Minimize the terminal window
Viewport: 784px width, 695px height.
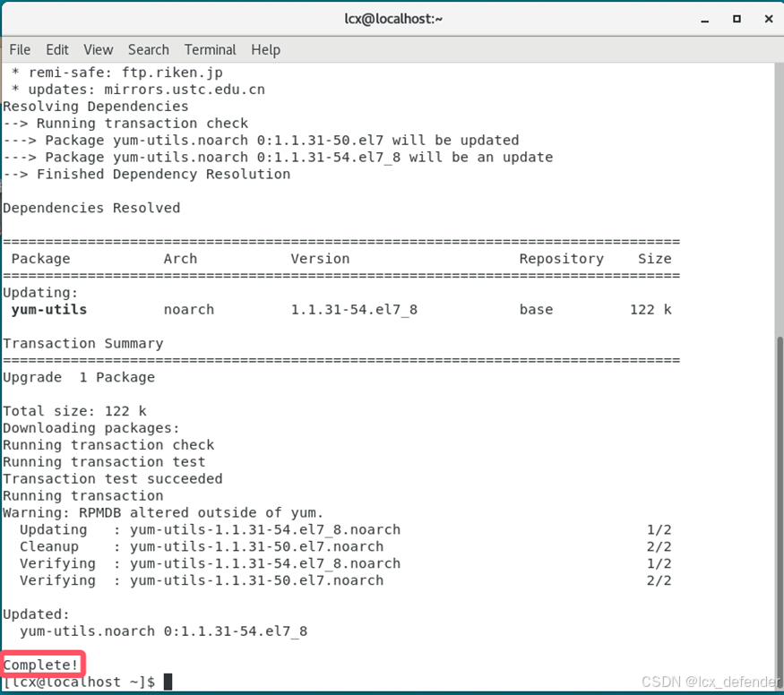(705, 20)
